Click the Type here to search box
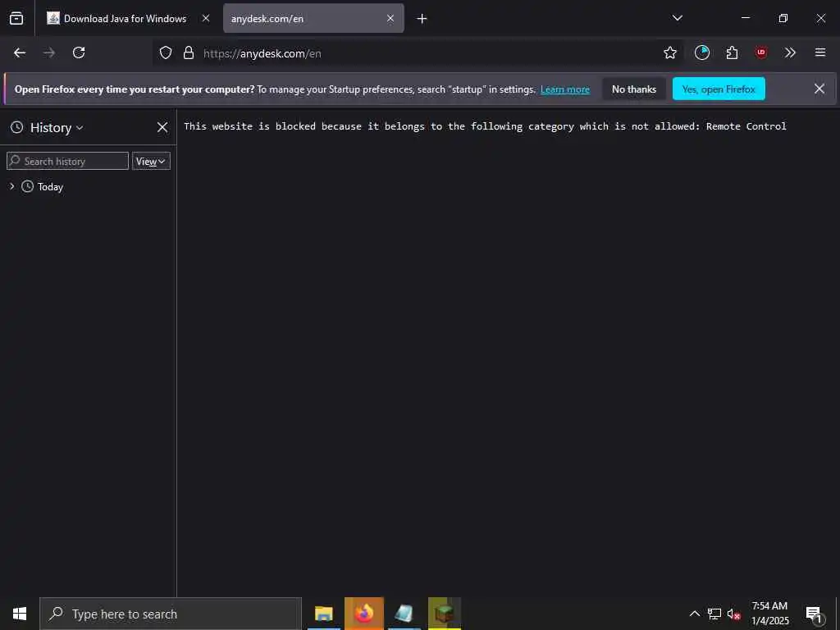The width and height of the screenshot is (840, 630). (x=171, y=614)
